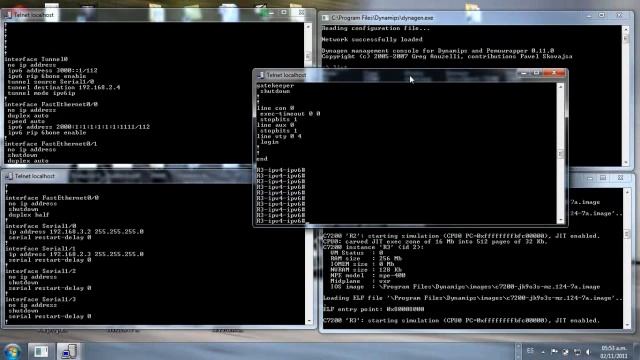The width and height of the screenshot is (640, 360).
Task: Open the taskbar clock showing 05:51 a.m.
Action: click(x=614, y=352)
